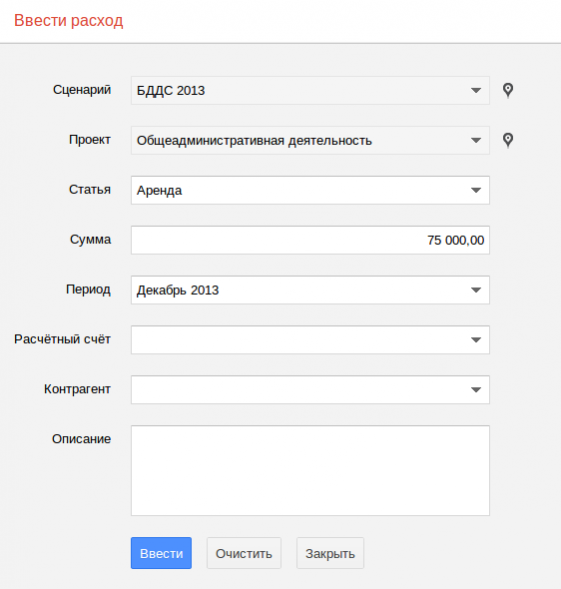Open the Период dropdown showing Декабрь 2013
This screenshot has height=589, width=561.
310,290
